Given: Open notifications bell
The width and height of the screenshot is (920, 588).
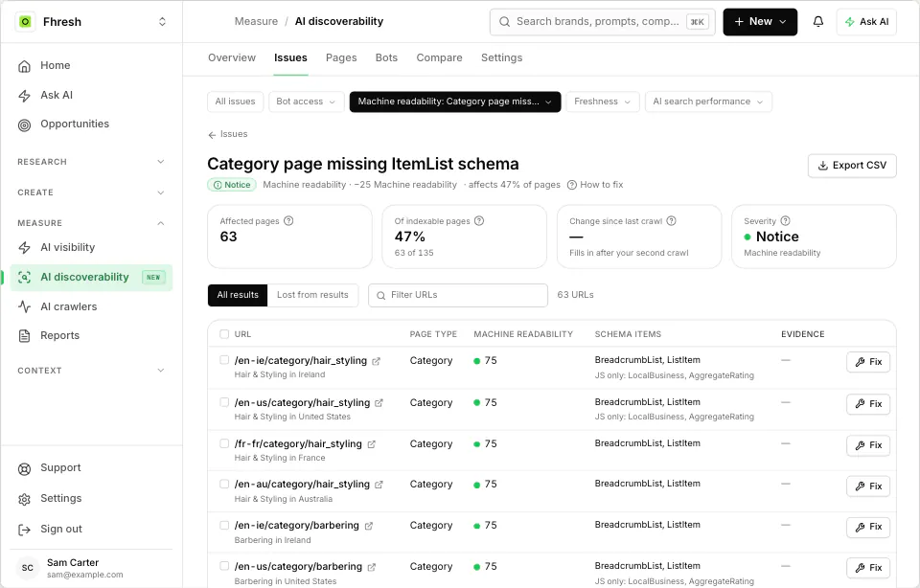Looking at the screenshot, I should pyautogui.click(x=817, y=22).
